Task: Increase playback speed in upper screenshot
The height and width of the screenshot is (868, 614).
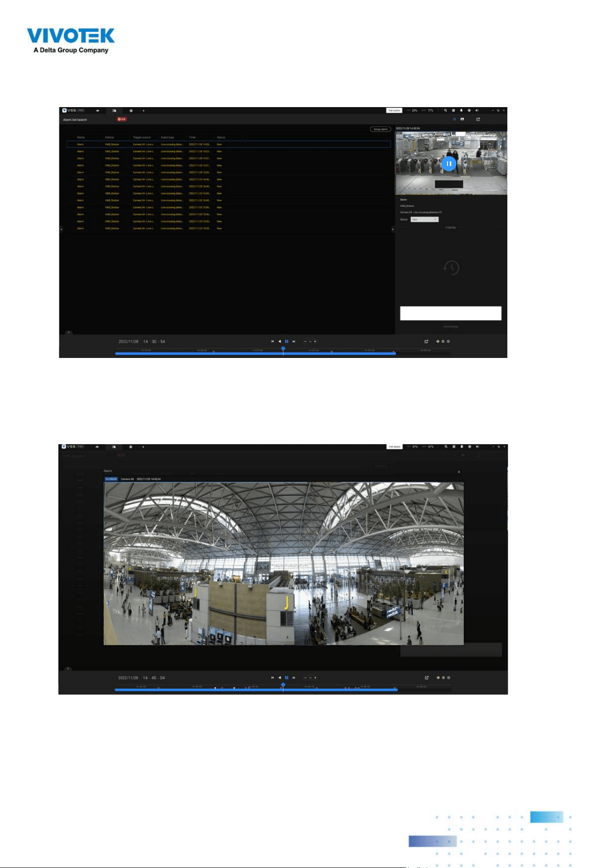Action: click(315, 341)
